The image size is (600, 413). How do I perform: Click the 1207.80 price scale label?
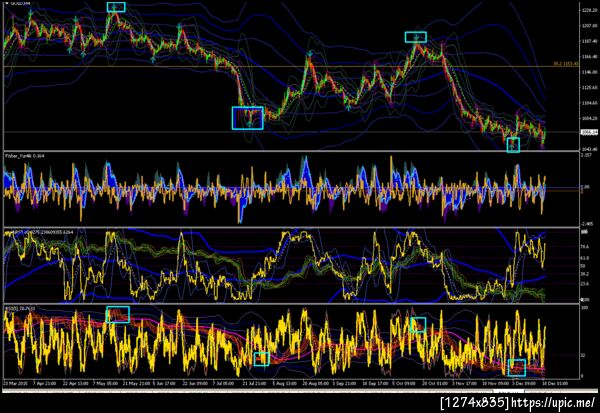(x=589, y=26)
